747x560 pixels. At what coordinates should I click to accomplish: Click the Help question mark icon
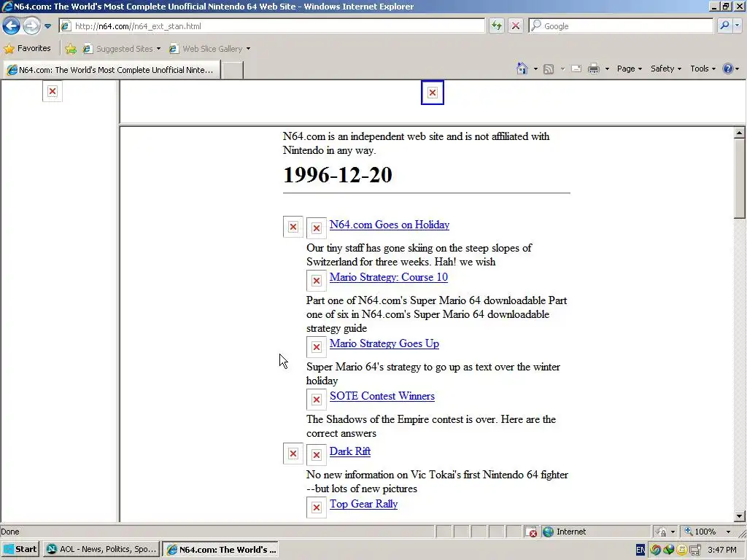[727, 69]
